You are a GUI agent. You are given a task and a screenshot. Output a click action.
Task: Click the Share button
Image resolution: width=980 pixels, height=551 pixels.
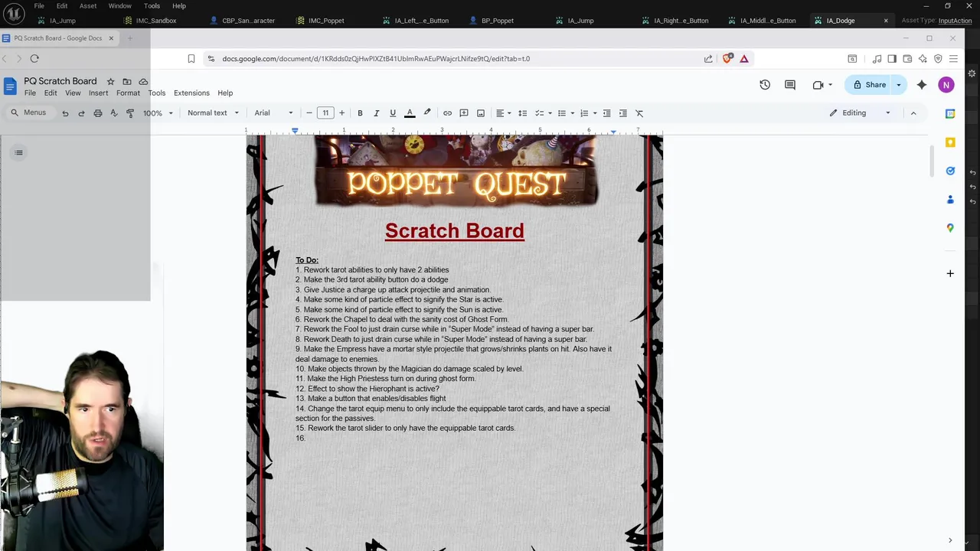[869, 85]
